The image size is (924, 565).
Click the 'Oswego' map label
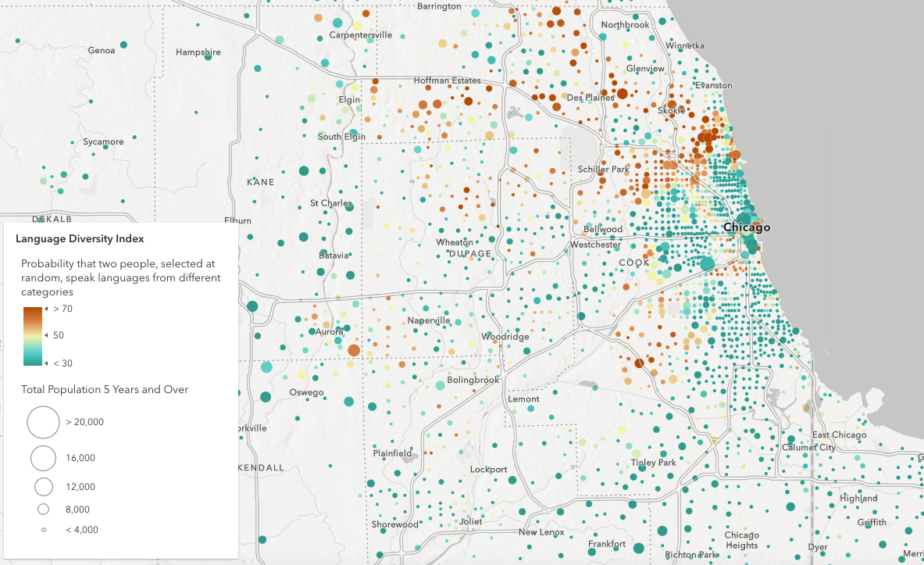point(306,392)
